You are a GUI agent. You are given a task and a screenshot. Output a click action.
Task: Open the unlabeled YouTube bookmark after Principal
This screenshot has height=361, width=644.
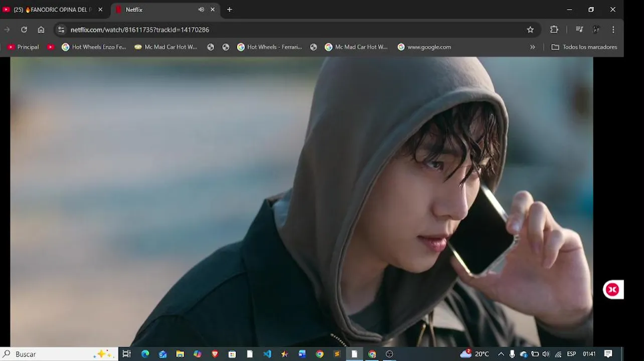pyautogui.click(x=51, y=47)
